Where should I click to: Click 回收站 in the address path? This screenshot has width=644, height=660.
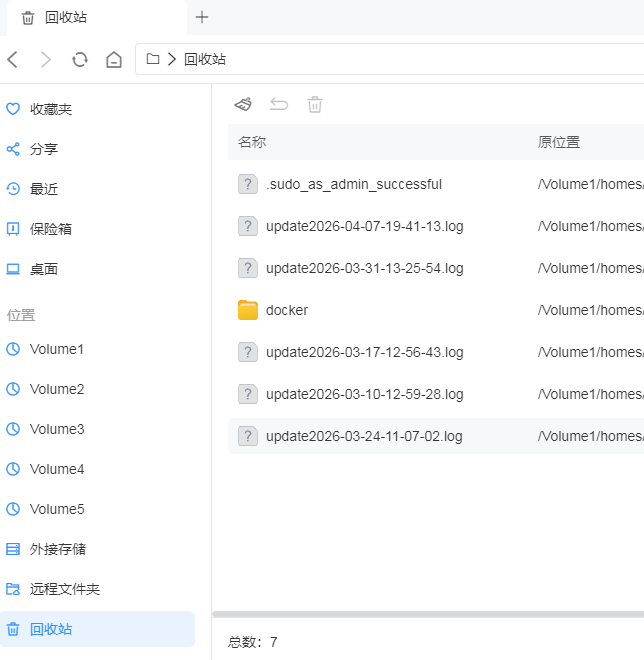click(205, 59)
